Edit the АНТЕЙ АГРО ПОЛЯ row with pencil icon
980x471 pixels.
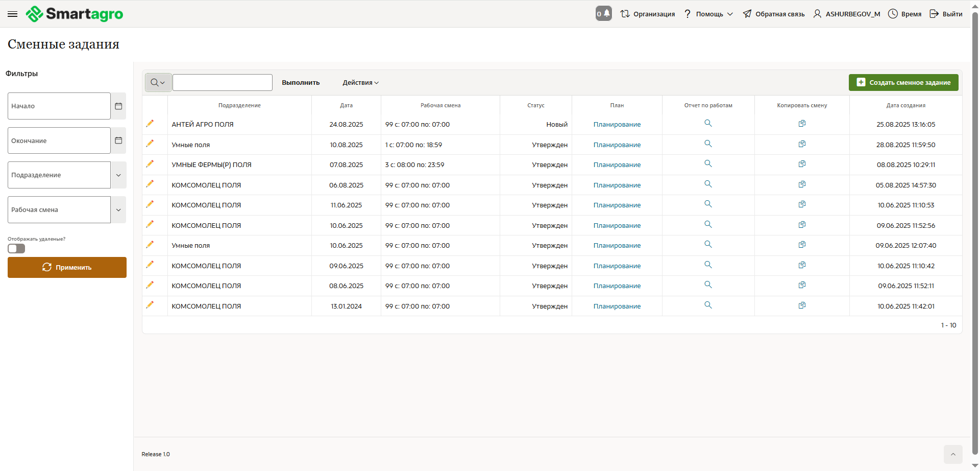(150, 124)
